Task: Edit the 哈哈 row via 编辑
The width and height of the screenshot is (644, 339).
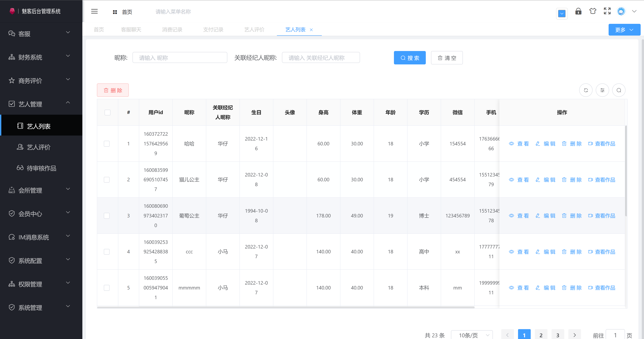Action: coord(545,144)
